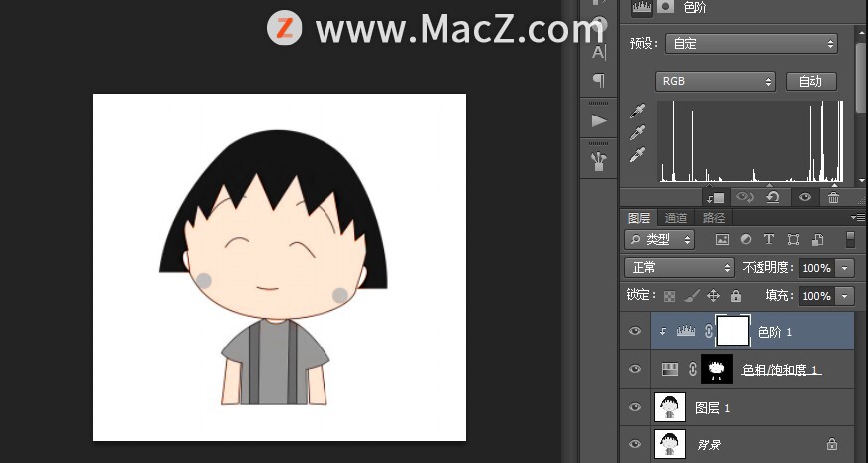This screenshot has height=463, width=868.
Task: Select the white mask thumbnail on 色阶 1
Action: click(733, 331)
